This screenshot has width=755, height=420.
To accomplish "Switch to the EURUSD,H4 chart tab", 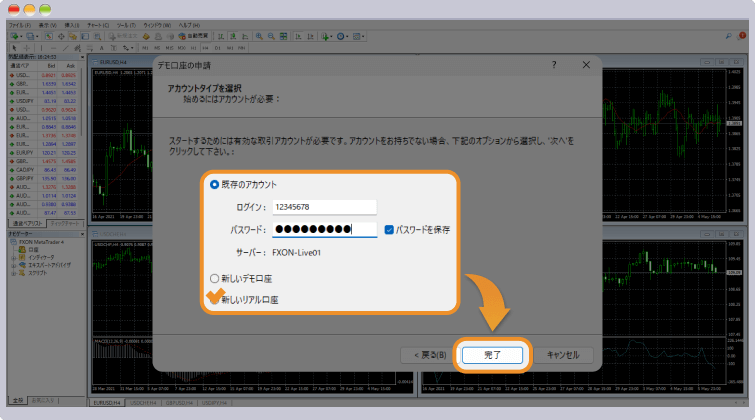I will pos(106,403).
